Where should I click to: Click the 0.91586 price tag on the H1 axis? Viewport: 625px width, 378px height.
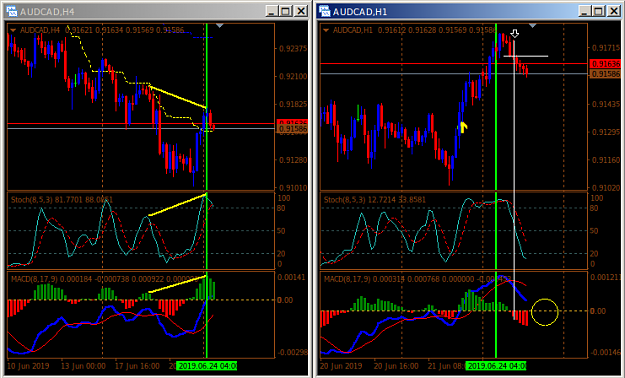[x=605, y=74]
